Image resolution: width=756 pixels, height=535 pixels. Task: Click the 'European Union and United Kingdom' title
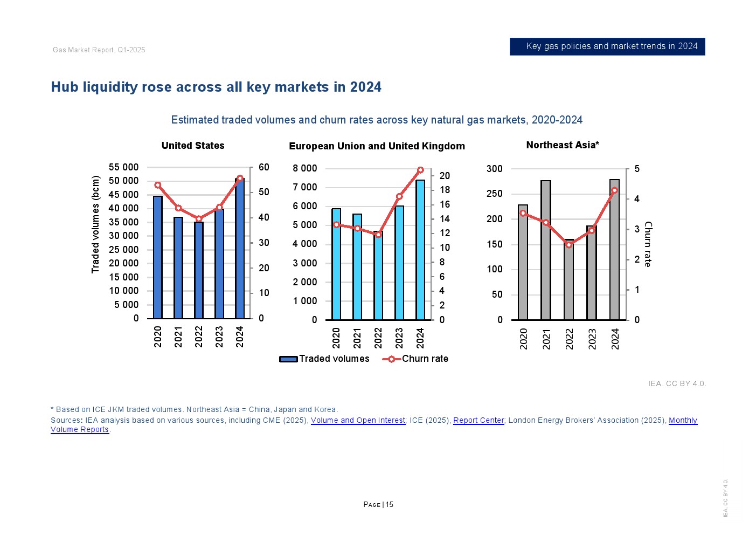coord(377,146)
